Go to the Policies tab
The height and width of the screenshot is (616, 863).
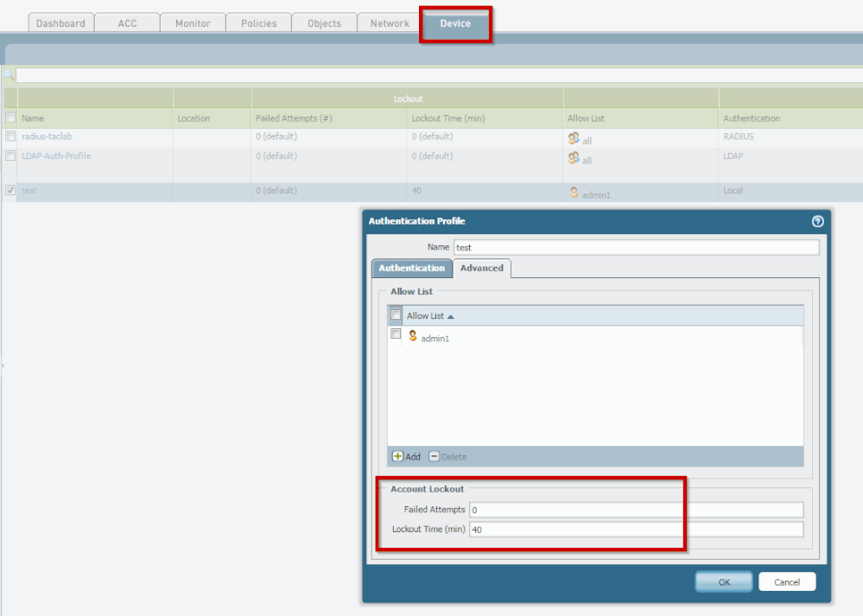tap(258, 23)
